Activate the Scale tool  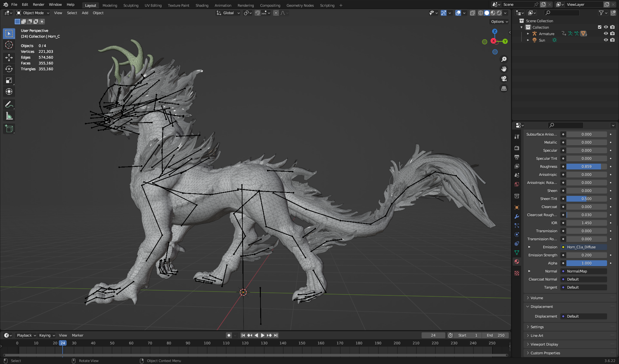click(x=9, y=80)
